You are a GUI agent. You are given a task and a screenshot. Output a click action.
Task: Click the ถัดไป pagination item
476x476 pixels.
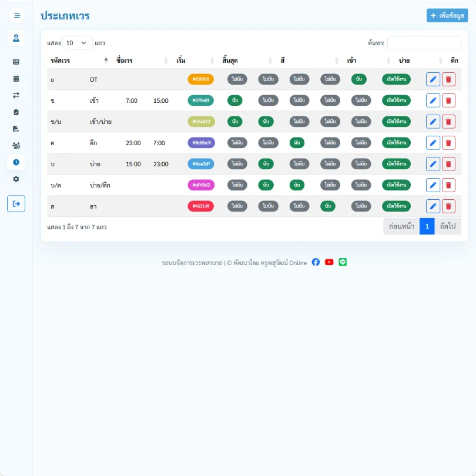[x=447, y=226]
